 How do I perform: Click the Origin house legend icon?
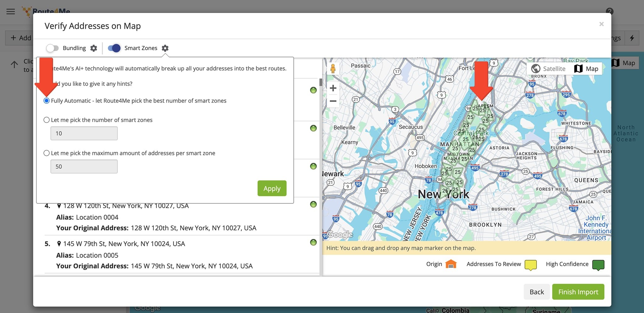click(x=451, y=264)
